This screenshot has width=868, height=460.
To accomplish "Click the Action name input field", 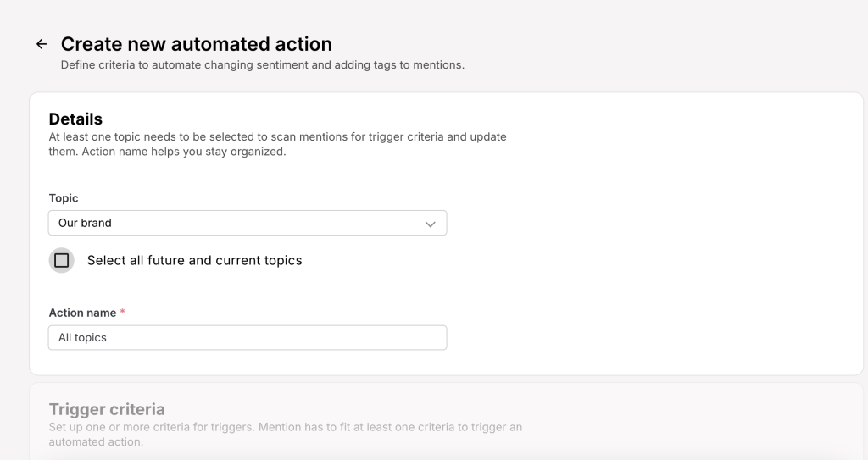I will (248, 338).
